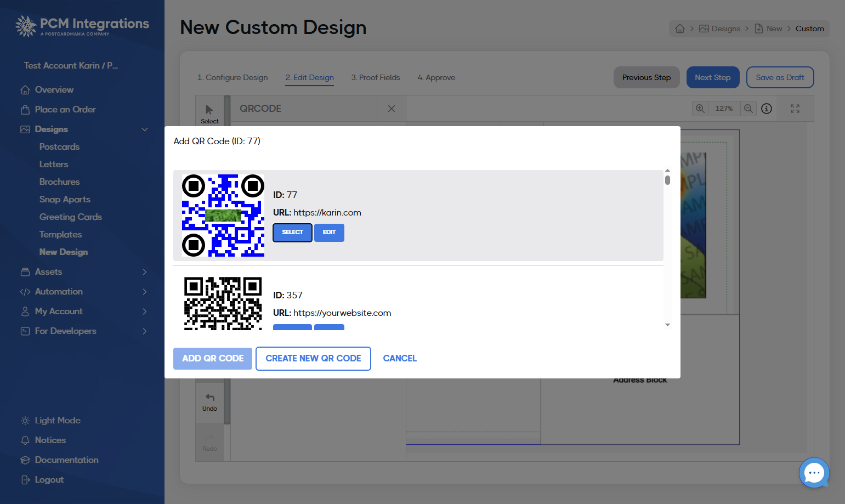Viewport: 845px width, 504px height.
Task: Expand the For Developers section
Action: click(x=145, y=331)
